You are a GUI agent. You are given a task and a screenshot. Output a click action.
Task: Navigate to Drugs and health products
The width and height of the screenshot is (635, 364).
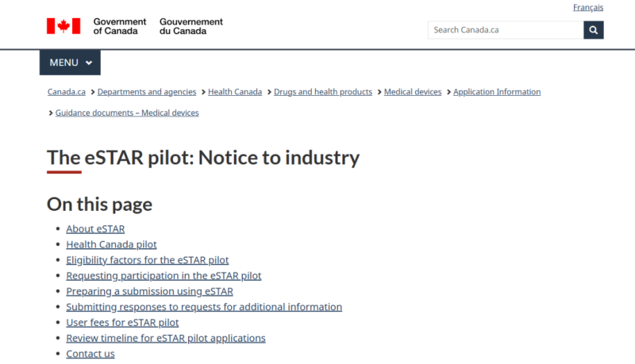(x=323, y=92)
